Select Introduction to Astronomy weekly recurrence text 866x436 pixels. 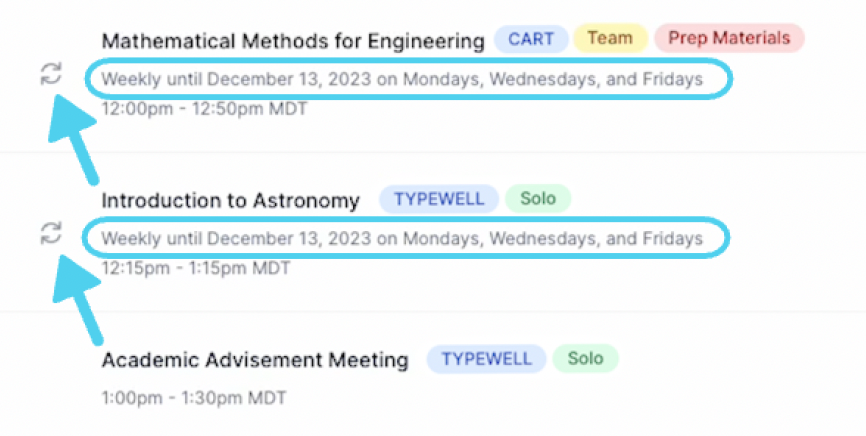click(x=402, y=239)
